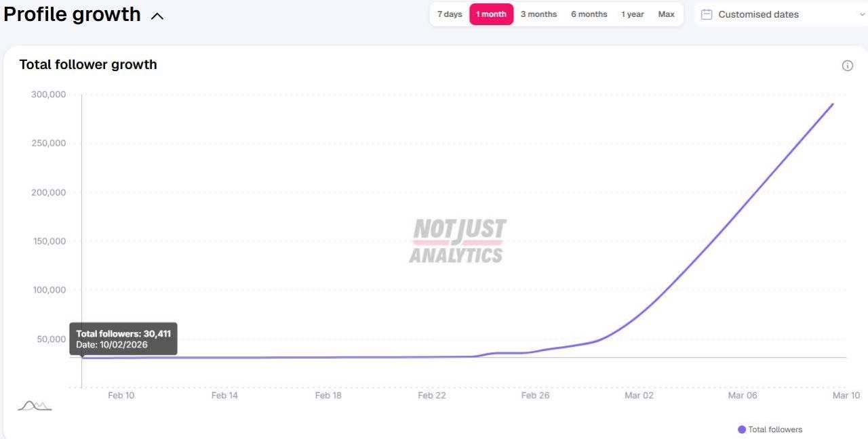Click the Total follower growth heading

[88, 64]
